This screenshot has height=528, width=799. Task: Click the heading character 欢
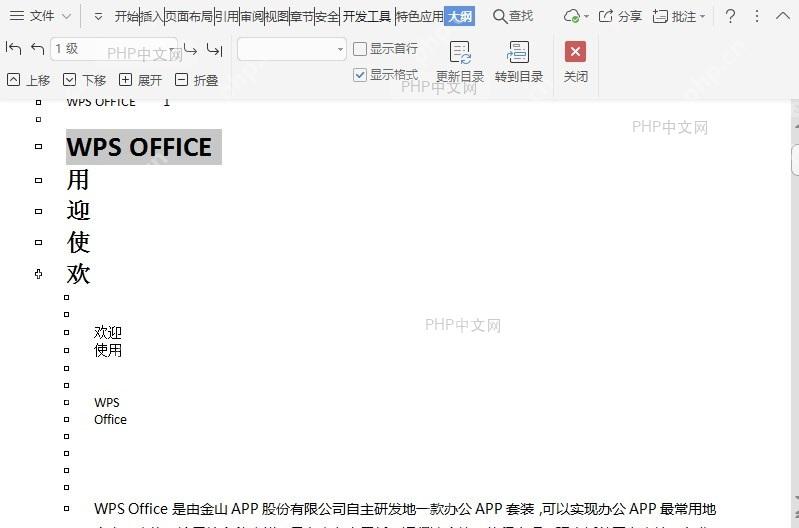[78, 274]
